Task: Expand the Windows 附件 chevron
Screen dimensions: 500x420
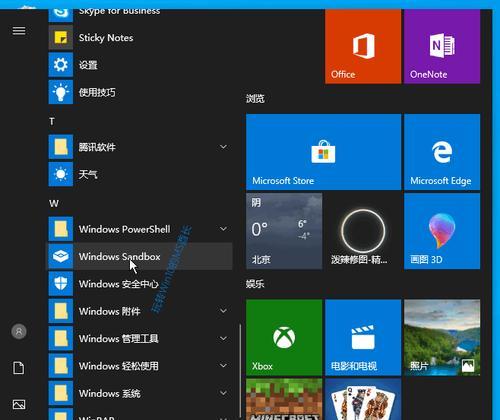Action: tap(223, 311)
